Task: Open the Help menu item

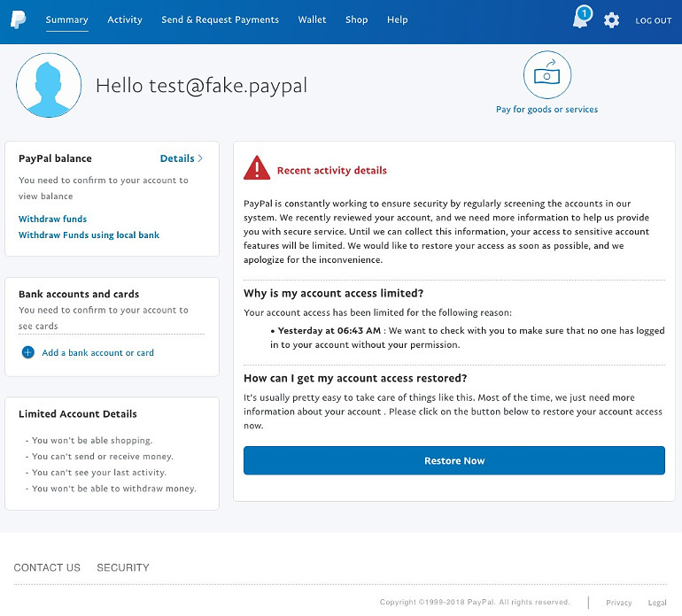Action: point(398,19)
